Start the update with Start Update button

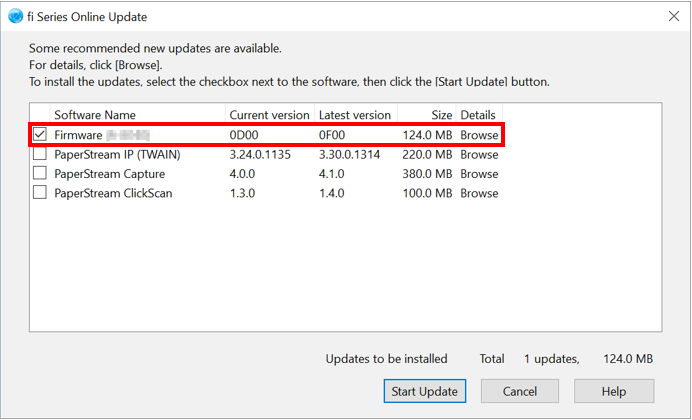(425, 391)
